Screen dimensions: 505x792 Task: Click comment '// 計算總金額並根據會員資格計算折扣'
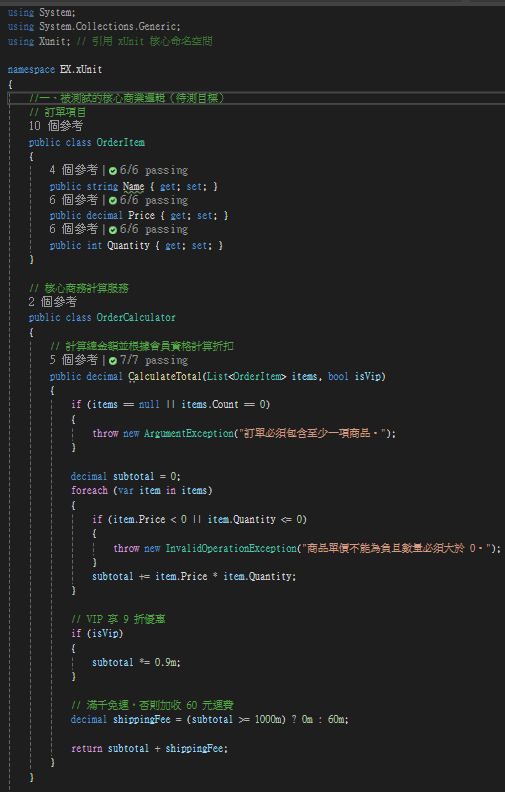pos(142,346)
